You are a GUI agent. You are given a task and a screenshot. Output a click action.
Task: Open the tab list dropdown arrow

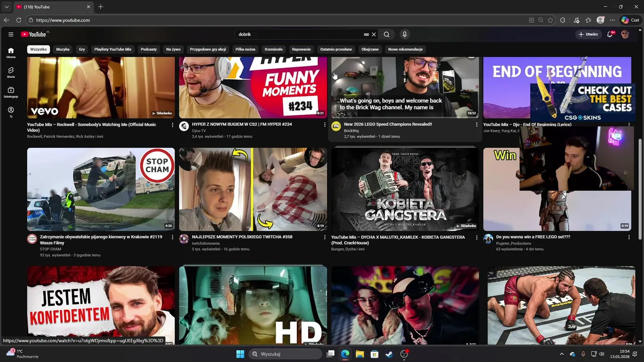click(6, 7)
